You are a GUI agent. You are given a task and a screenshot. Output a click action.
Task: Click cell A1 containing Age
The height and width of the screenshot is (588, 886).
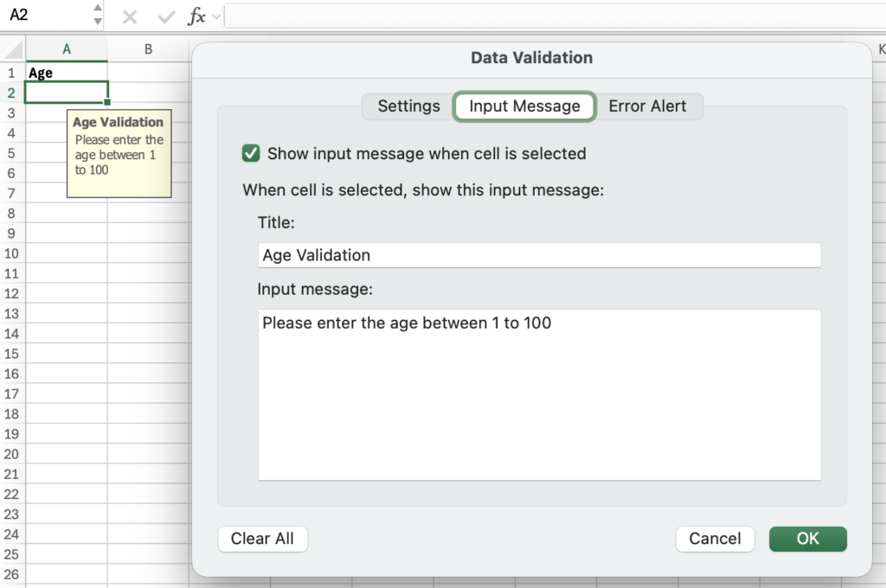tap(67, 73)
